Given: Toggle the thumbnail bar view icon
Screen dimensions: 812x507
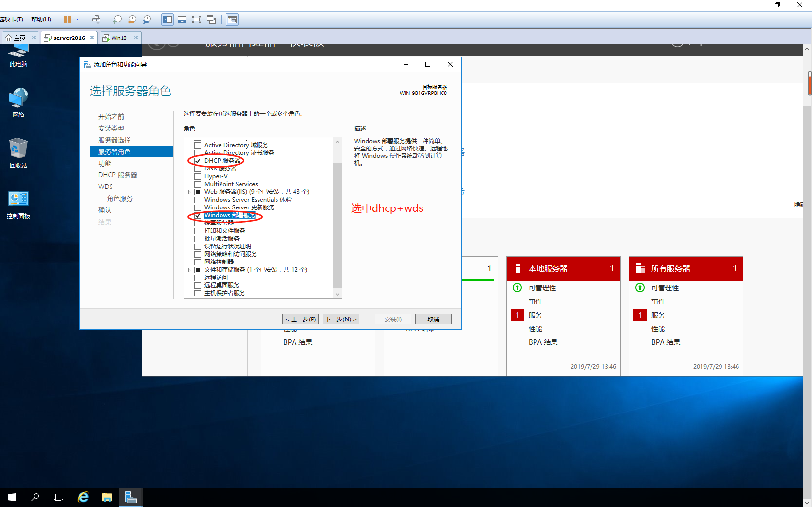Looking at the screenshot, I should [182, 19].
